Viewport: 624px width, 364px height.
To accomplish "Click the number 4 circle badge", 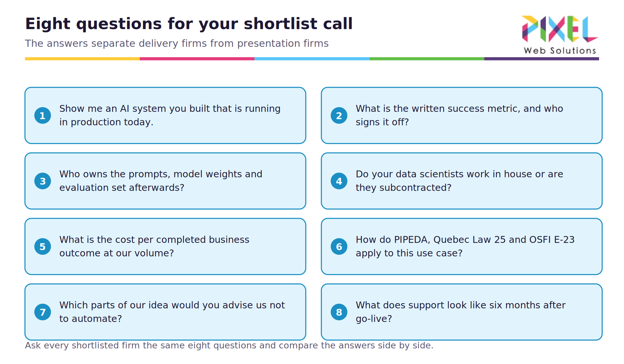I will (339, 181).
